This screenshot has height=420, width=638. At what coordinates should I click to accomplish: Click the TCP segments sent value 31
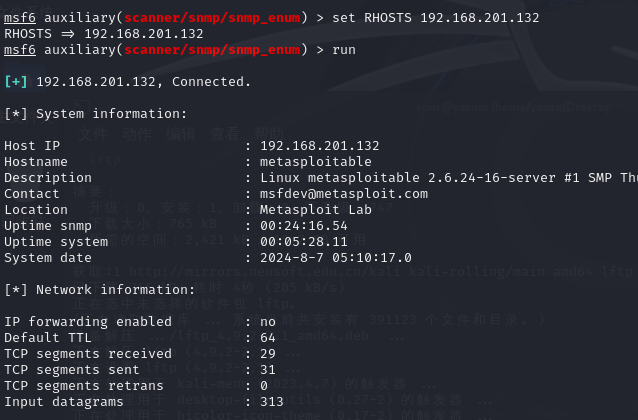[x=267, y=370]
